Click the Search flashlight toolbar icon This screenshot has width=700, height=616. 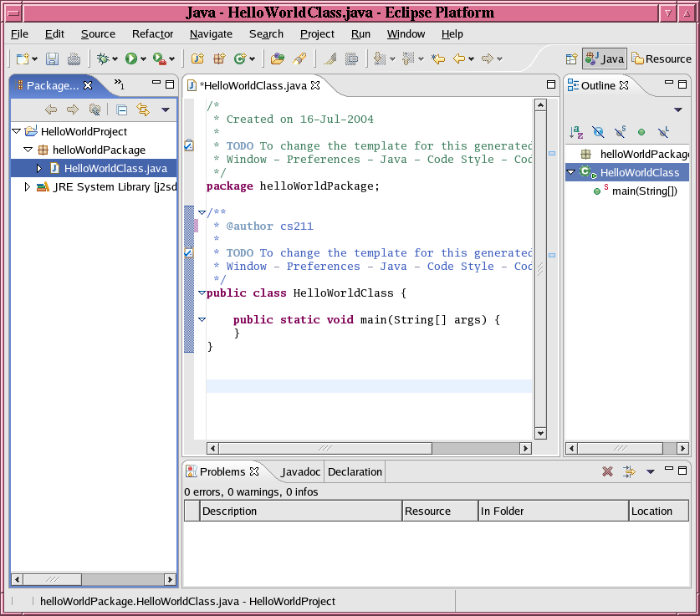(299, 59)
